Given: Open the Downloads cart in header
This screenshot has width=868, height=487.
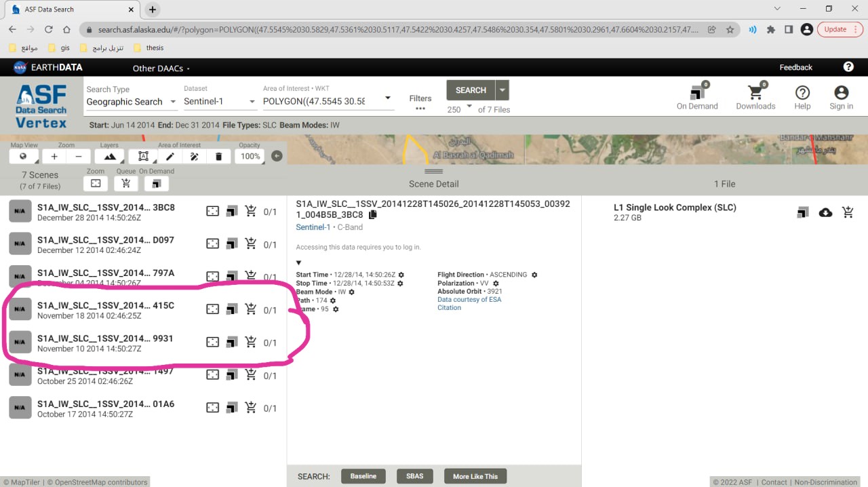Looking at the screenshot, I should coord(755,97).
